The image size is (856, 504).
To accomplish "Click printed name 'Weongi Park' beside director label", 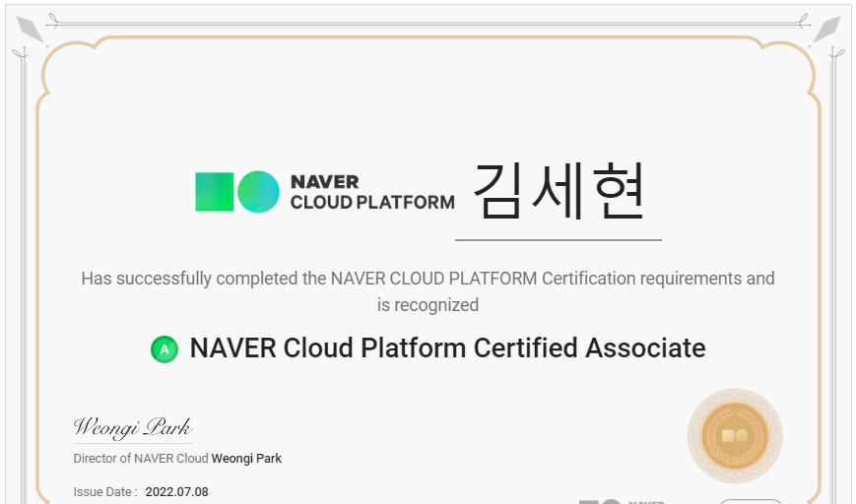I will pyautogui.click(x=247, y=458).
